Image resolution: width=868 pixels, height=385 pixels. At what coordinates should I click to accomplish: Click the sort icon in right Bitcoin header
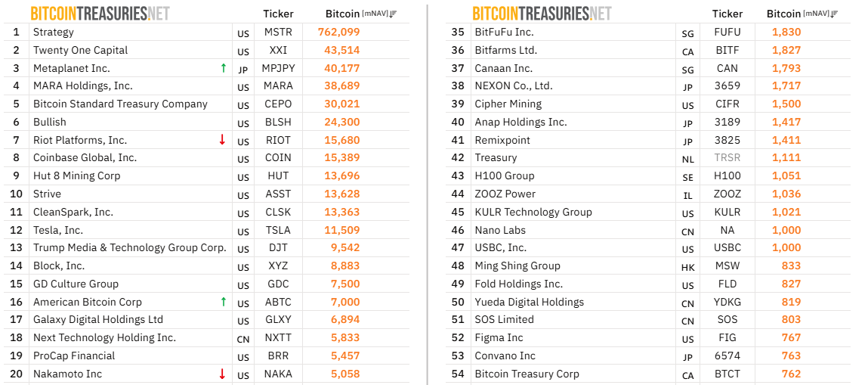[x=835, y=14]
